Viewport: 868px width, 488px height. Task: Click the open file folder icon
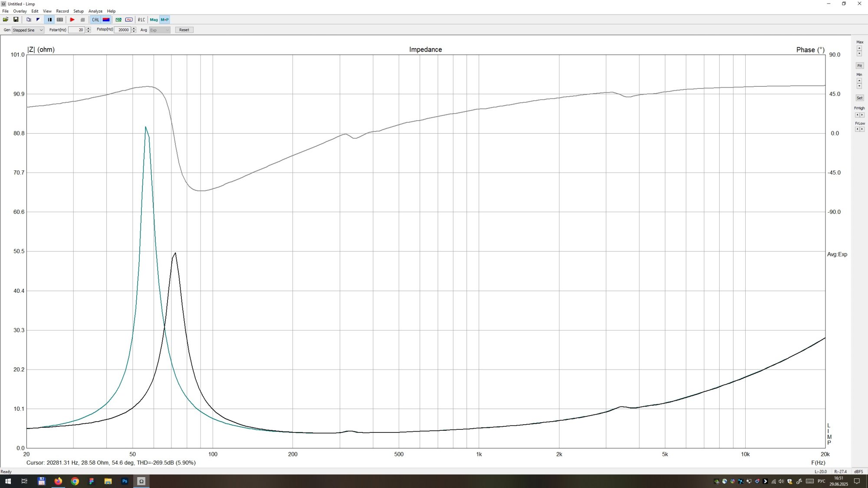tap(6, 20)
